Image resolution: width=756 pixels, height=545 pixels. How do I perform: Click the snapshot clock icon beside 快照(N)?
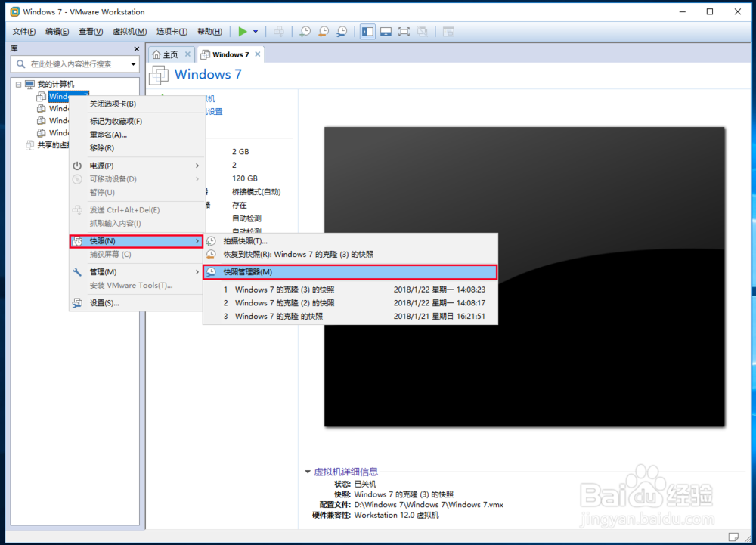click(x=77, y=241)
